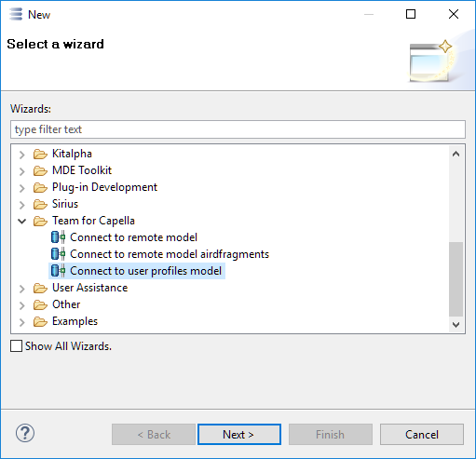476x459 pixels.
Task: Click the Connect to remote model connector icon
Action: click(58, 237)
